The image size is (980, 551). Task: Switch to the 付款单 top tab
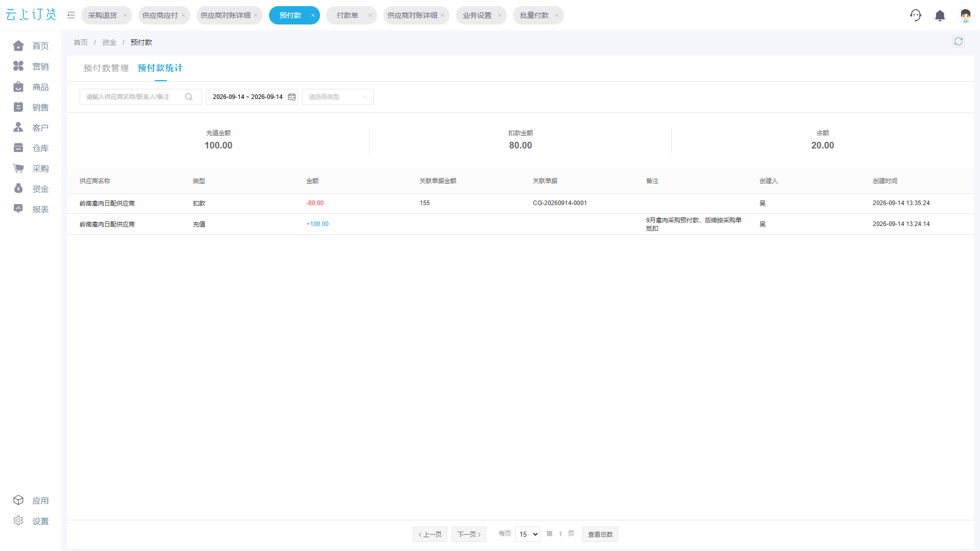pyautogui.click(x=351, y=15)
